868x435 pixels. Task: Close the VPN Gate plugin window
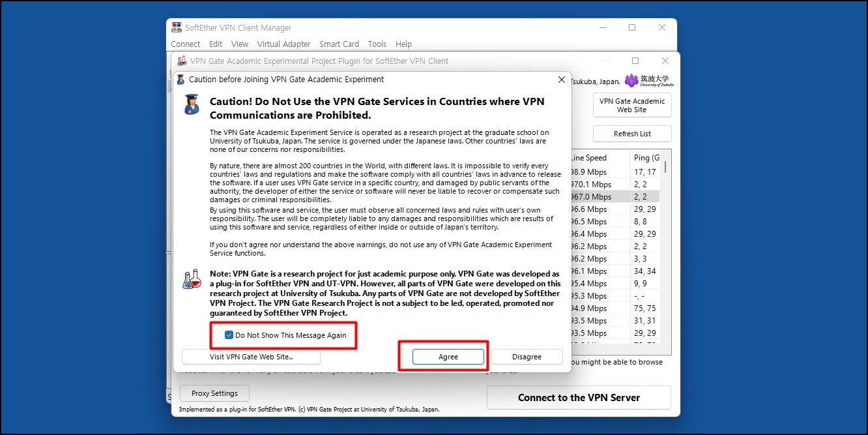tap(665, 61)
